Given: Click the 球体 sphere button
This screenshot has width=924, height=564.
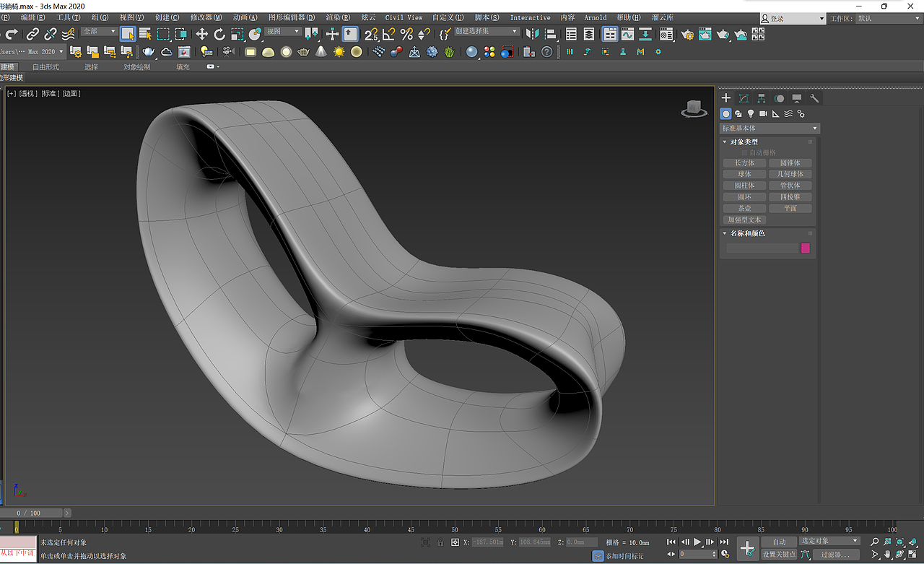Looking at the screenshot, I should point(744,174).
